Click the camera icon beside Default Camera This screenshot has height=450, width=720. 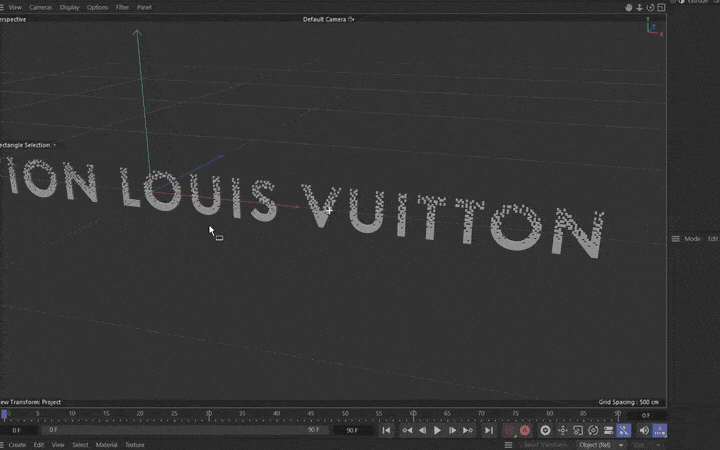[351, 19]
